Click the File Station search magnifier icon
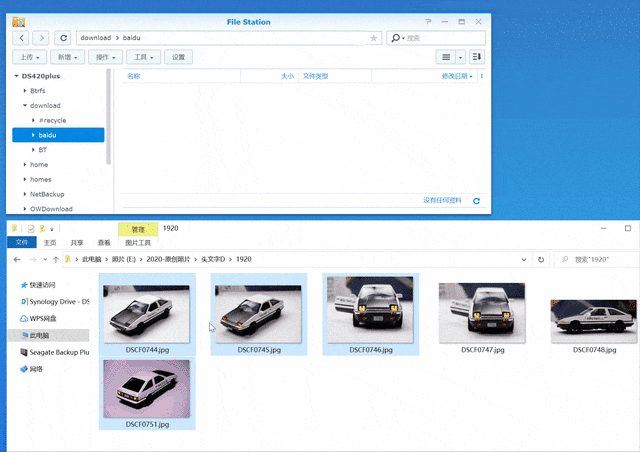640x452 pixels. pyautogui.click(x=396, y=38)
